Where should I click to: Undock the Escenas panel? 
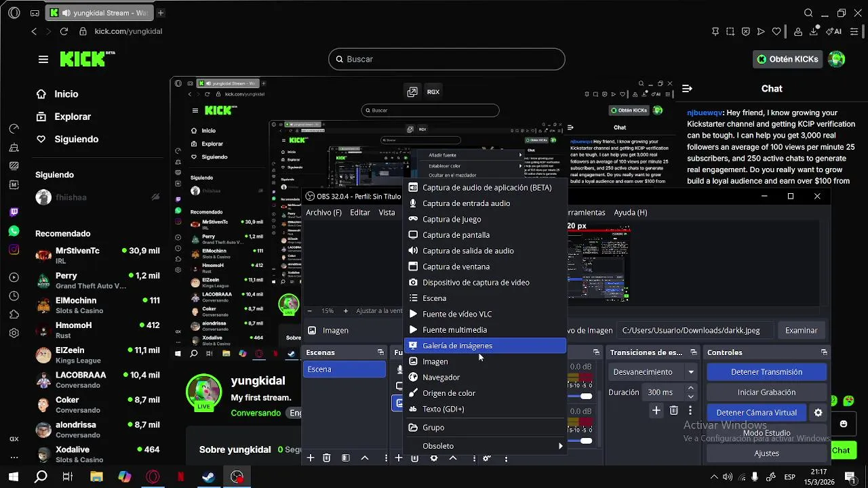380,352
